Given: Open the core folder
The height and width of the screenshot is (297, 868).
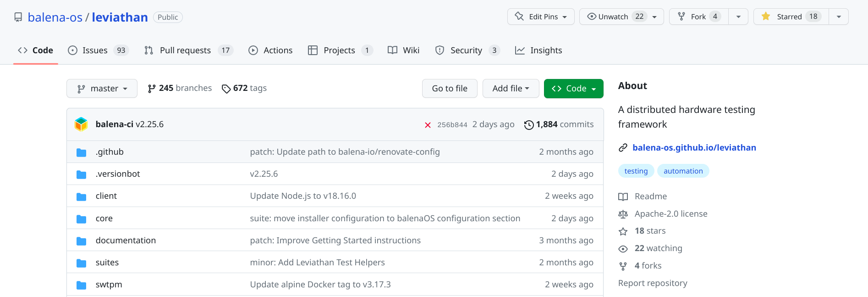Looking at the screenshot, I should tap(104, 219).
